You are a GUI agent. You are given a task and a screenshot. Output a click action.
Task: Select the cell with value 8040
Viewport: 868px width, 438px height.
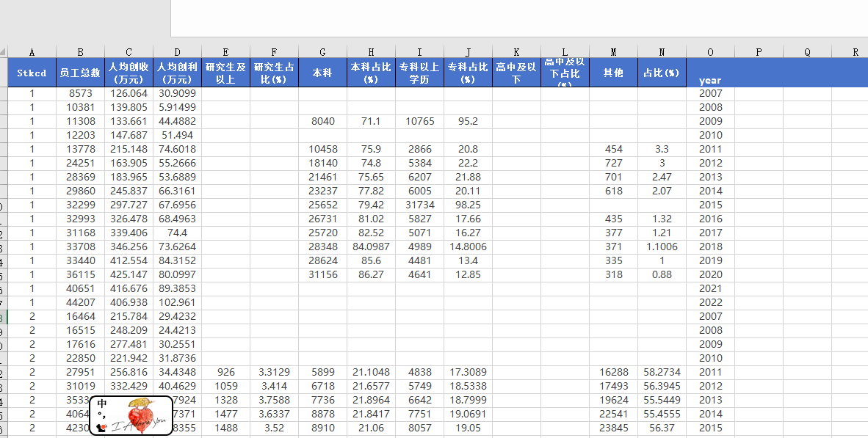tap(322, 121)
